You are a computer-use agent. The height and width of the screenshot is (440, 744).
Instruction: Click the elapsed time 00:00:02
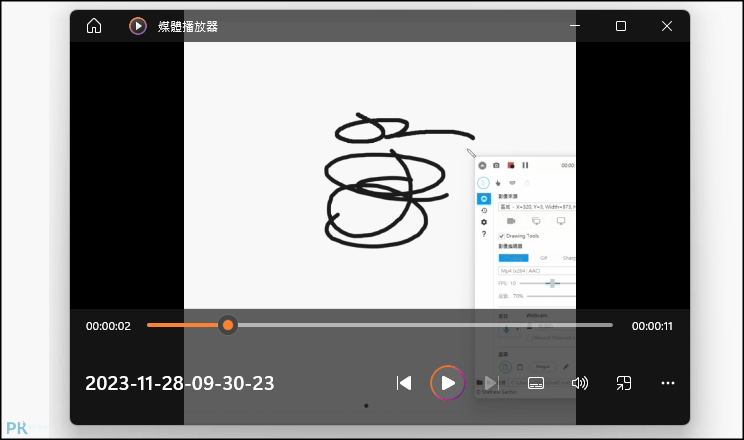point(108,326)
